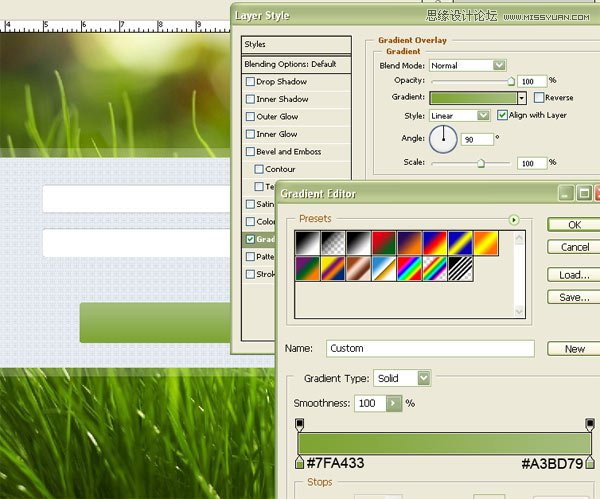Select the right opacity stop above gradient bar
This screenshot has width=600, height=499.
pos(590,425)
